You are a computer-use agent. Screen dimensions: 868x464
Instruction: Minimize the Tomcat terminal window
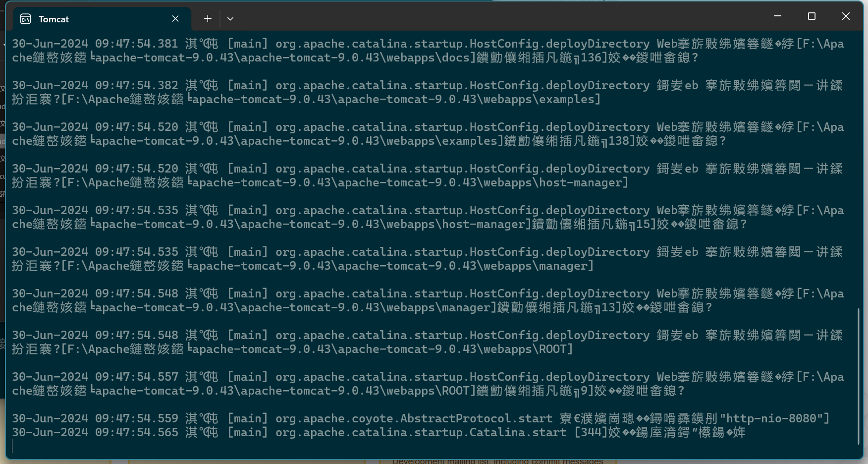[777, 16]
